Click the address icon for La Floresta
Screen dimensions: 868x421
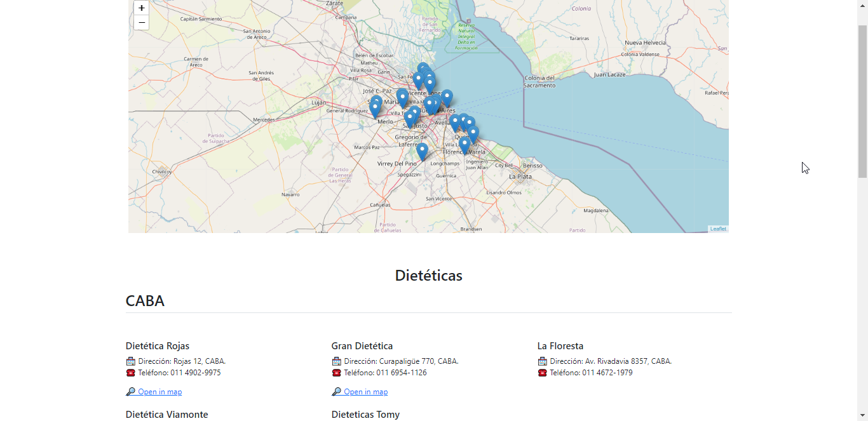click(x=543, y=361)
